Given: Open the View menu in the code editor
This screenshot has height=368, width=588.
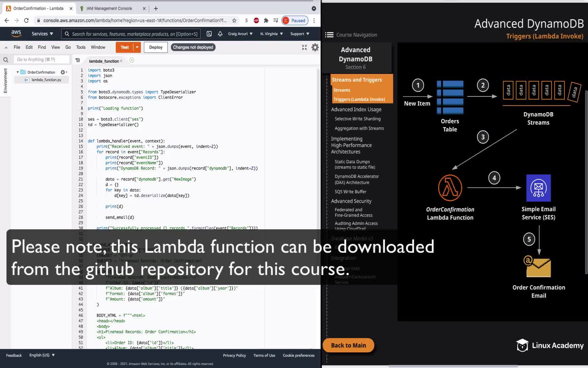Looking at the screenshot, I should 55,47.
